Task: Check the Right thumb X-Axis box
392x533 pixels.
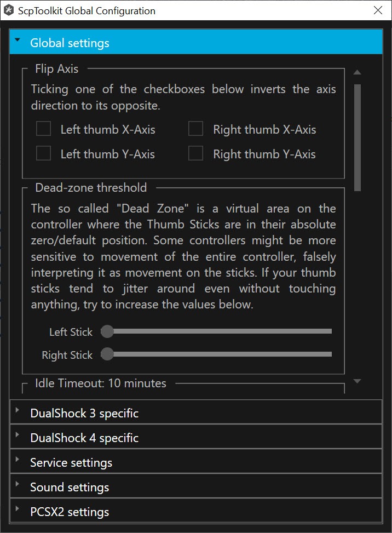Action: (x=195, y=129)
